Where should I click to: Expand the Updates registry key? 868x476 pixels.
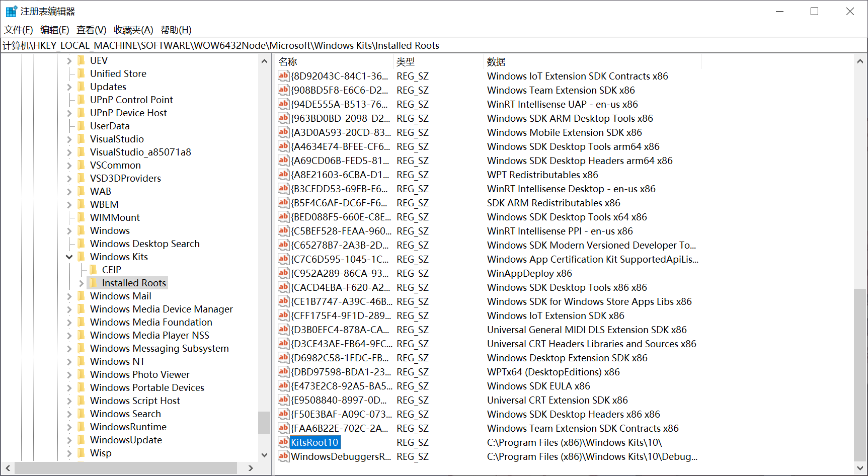click(69, 87)
